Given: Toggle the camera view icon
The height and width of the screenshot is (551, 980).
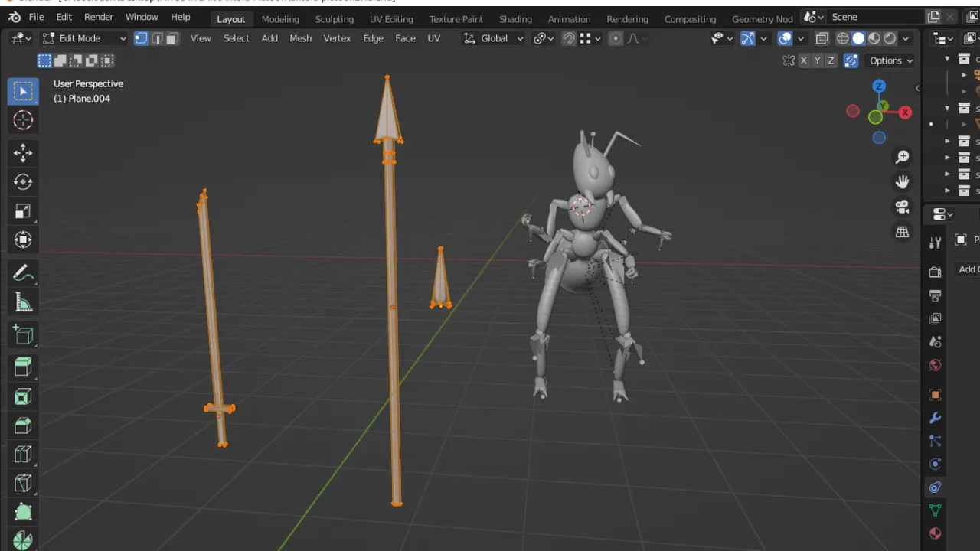Looking at the screenshot, I should [x=903, y=207].
